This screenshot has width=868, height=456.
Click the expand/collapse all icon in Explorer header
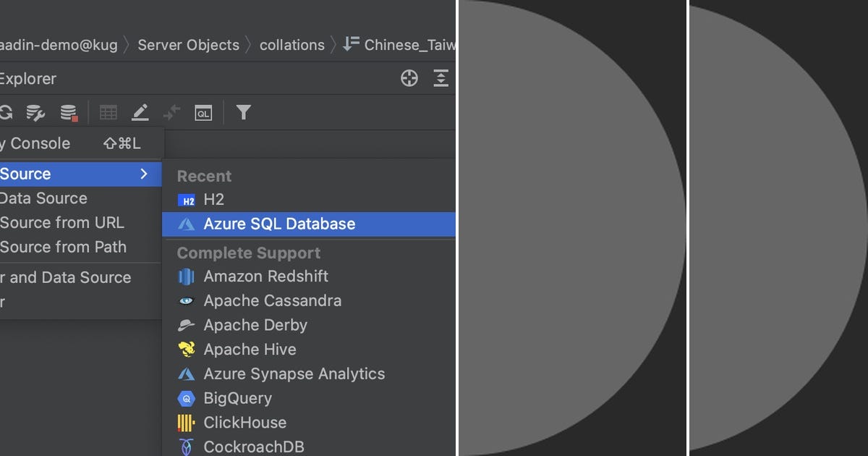point(441,79)
